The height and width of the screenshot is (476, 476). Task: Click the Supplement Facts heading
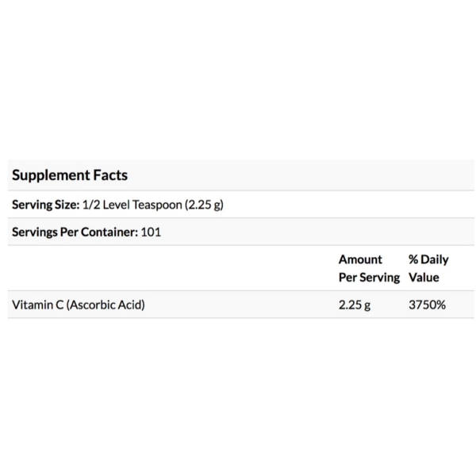click(70, 175)
